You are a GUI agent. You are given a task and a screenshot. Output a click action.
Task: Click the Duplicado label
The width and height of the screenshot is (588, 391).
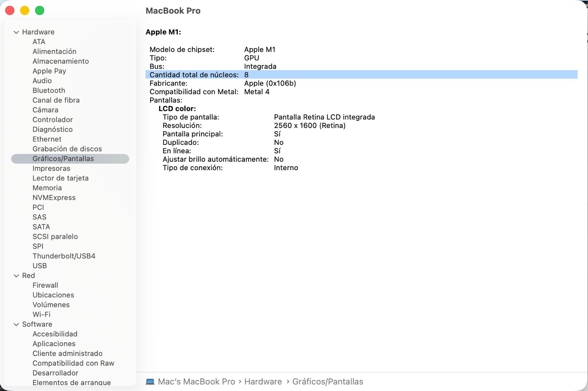pyautogui.click(x=181, y=143)
